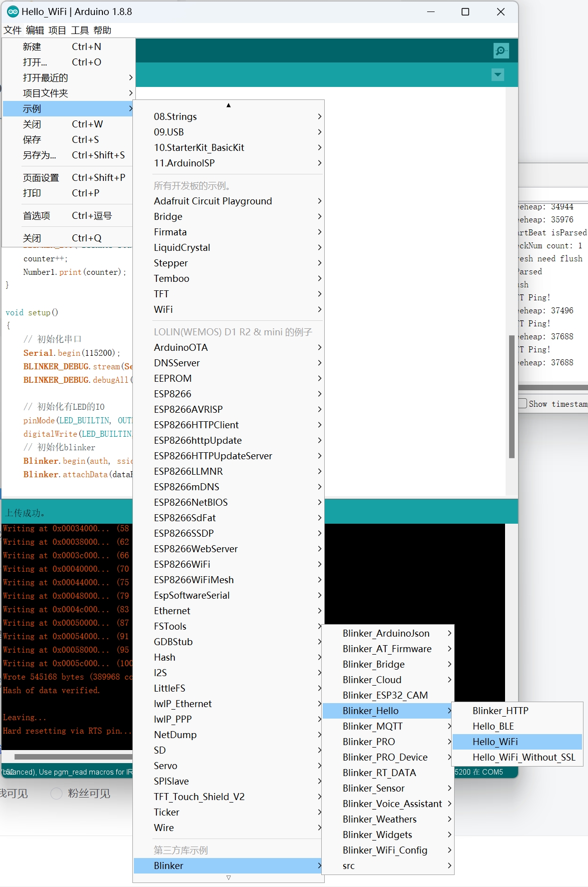Open the Blinker_WiFi_Config submenu
Viewport: 588px width, 887px height.
[388, 850]
